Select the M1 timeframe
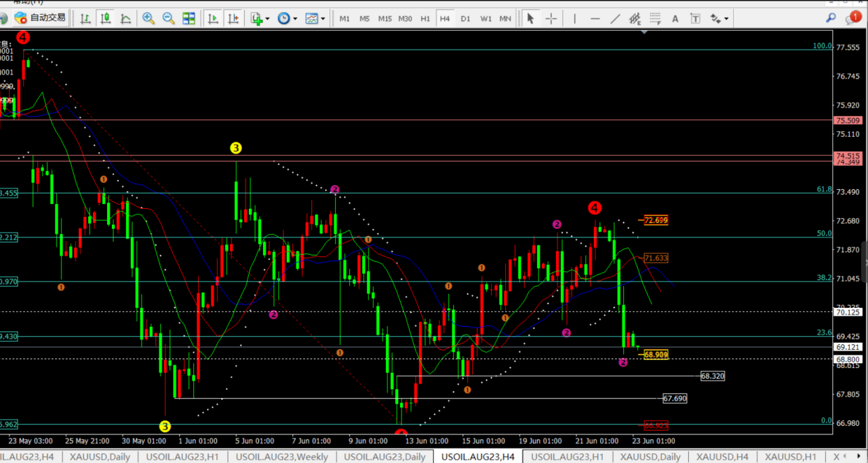 click(344, 18)
